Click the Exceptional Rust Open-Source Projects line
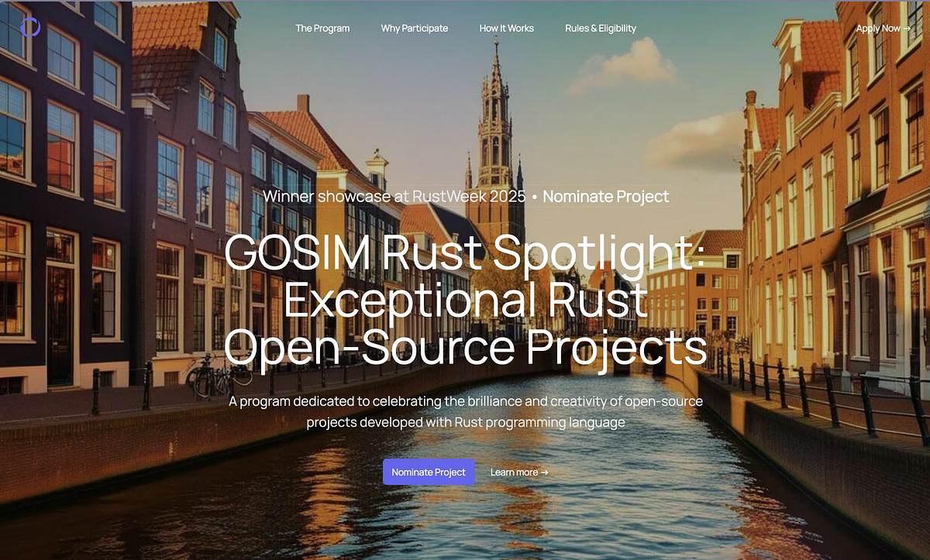This screenshot has width=930, height=560. coord(465,321)
